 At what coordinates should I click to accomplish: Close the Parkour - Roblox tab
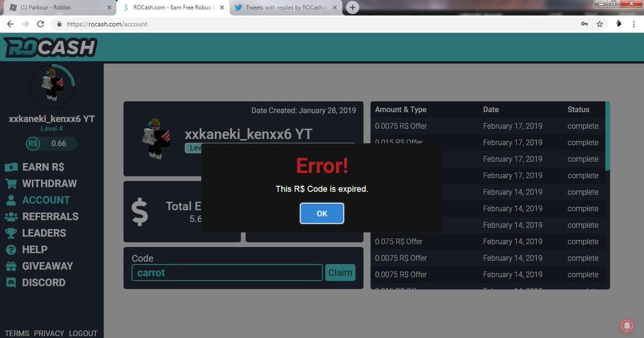click(109, 8)
